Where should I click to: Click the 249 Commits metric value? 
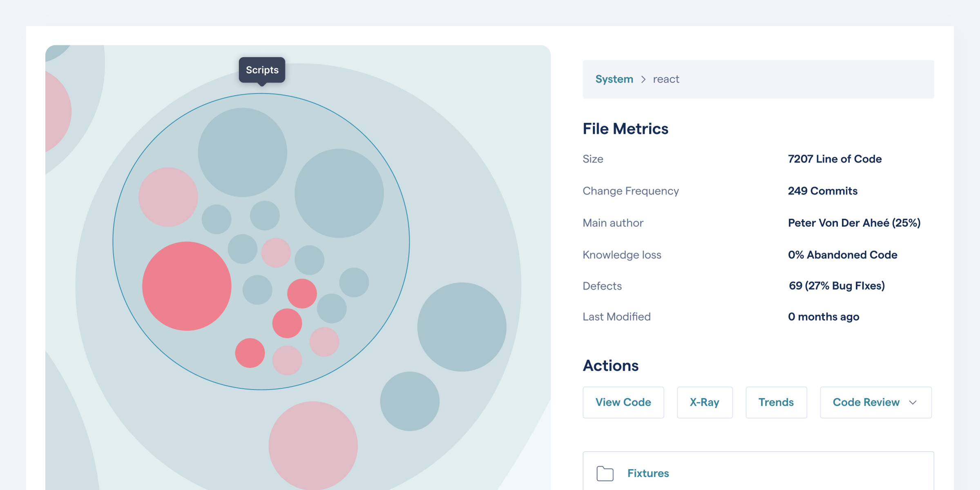tap(822, 191)
